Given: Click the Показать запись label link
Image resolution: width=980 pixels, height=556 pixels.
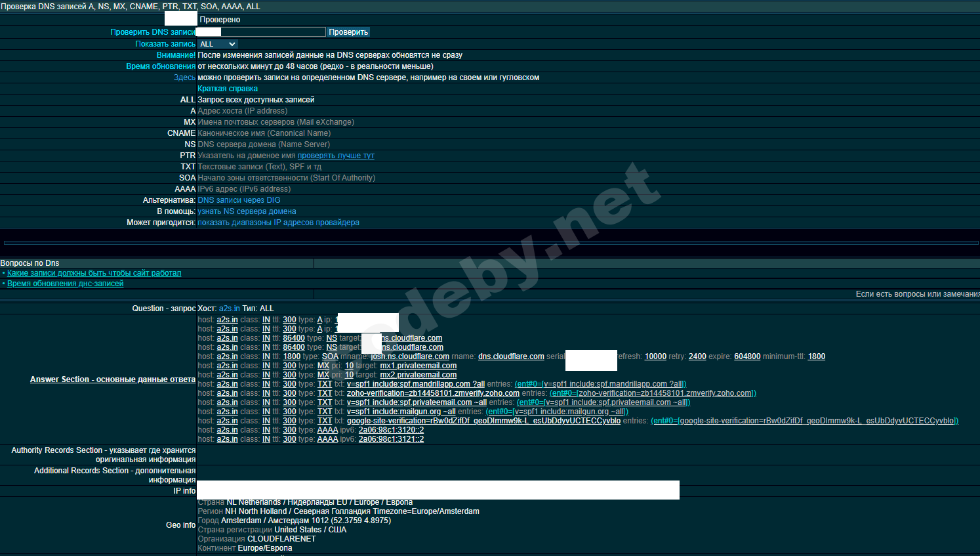Looking at the screenshot, I should point(165,44).
